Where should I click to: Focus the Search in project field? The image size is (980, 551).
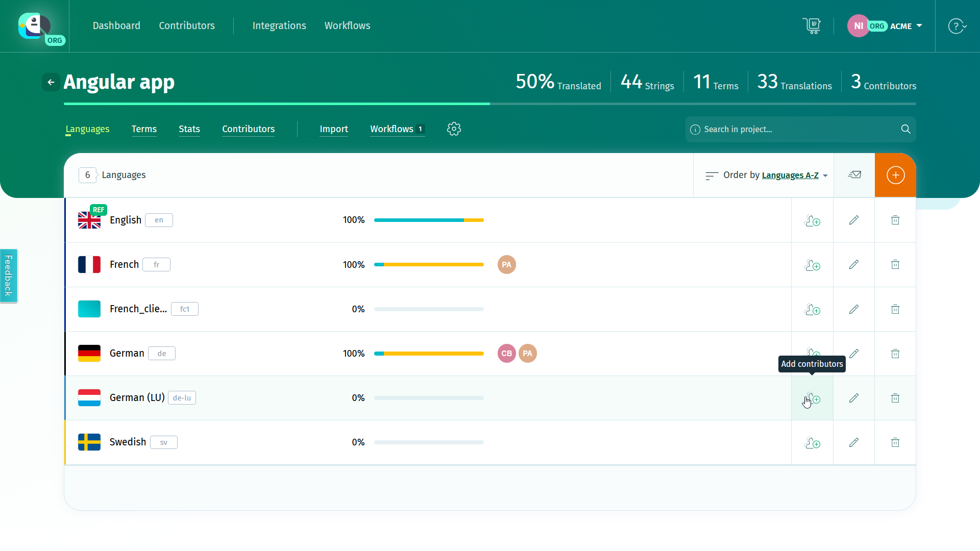coord(800,129)
